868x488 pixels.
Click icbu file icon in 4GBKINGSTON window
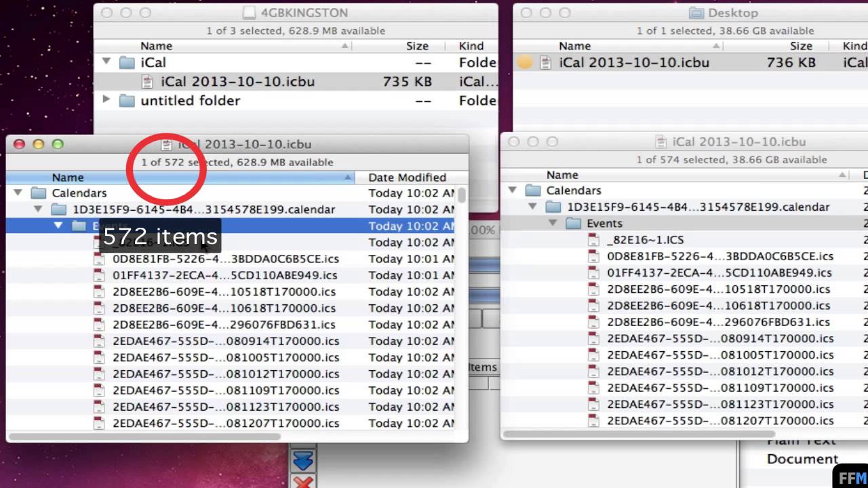pos(147,81)
